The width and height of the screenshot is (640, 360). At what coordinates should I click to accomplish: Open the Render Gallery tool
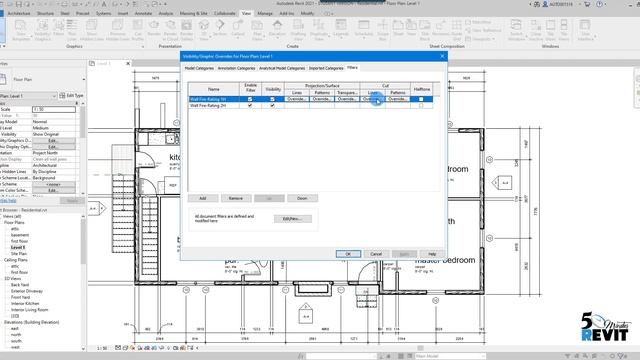tap(187, 30)
